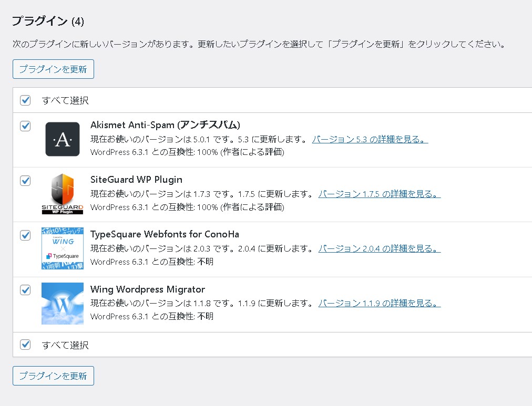Click the Wing Wordpress Migrator icon
The height and width of the screenshot is (406, 532).
(x=62, y=303)
